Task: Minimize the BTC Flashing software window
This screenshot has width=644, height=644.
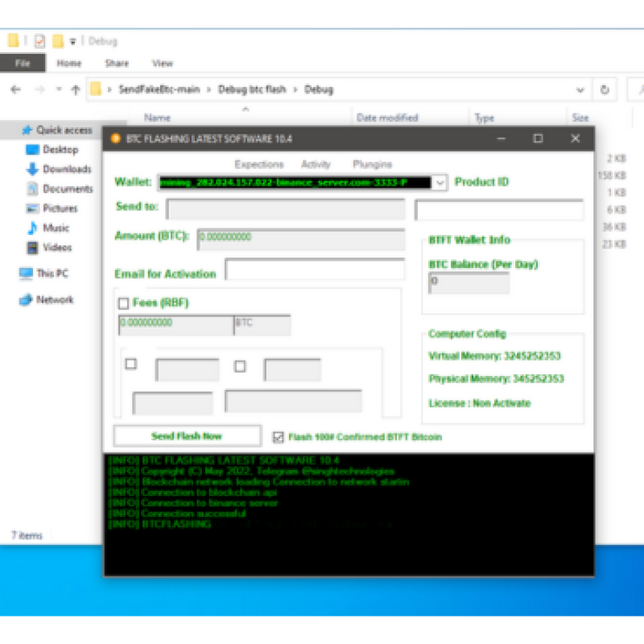Action: click(501, 138)
